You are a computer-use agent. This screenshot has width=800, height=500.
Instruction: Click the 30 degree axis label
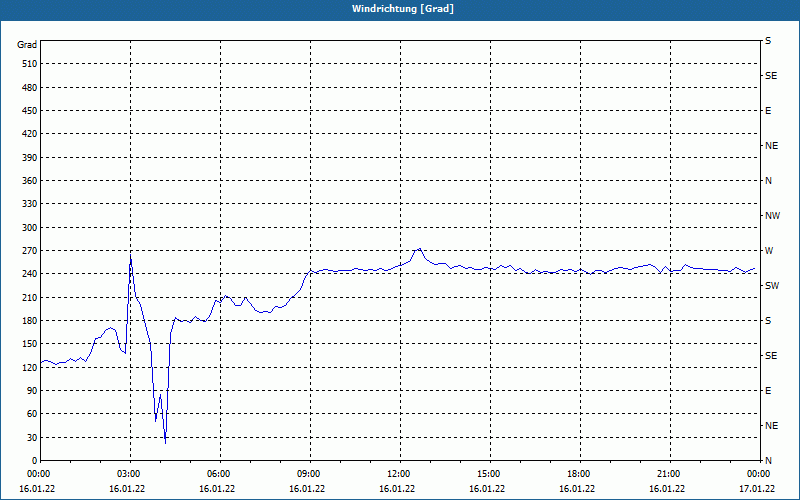coord(32,437)
